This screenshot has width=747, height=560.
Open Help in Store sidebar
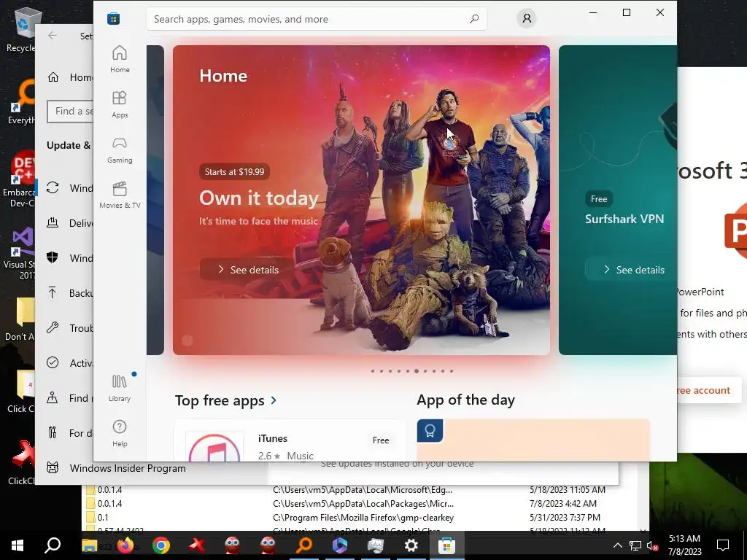click(120, 433)
